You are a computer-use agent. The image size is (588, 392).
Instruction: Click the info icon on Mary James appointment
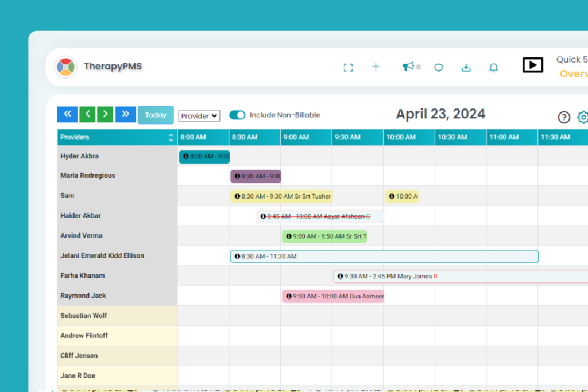tap(340, 276)
